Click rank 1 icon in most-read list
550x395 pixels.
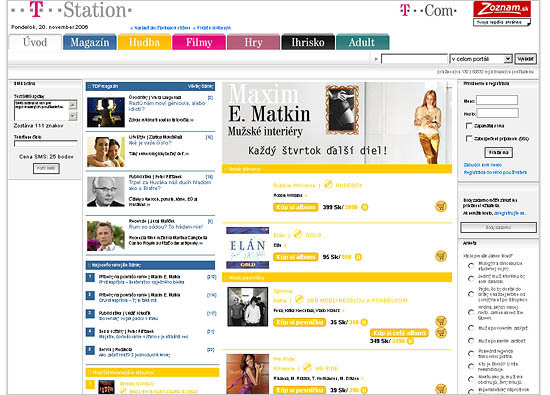point(90,278)
